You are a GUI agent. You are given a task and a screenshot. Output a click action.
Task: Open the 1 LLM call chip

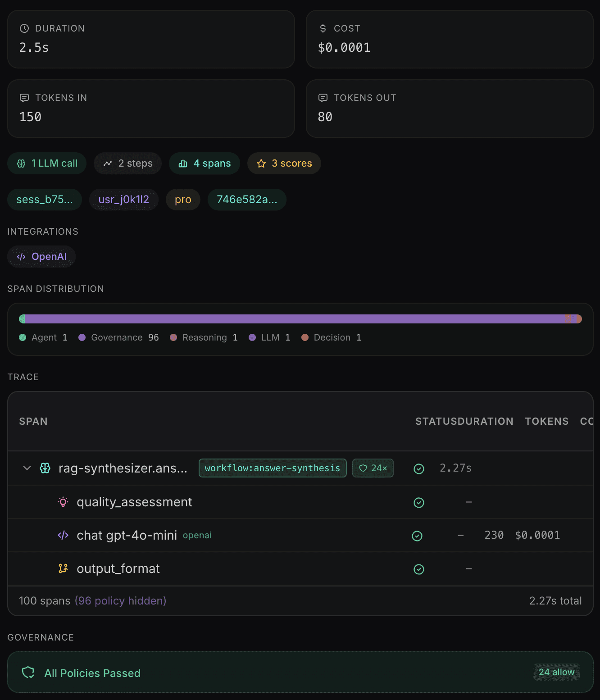coord(47,164)
